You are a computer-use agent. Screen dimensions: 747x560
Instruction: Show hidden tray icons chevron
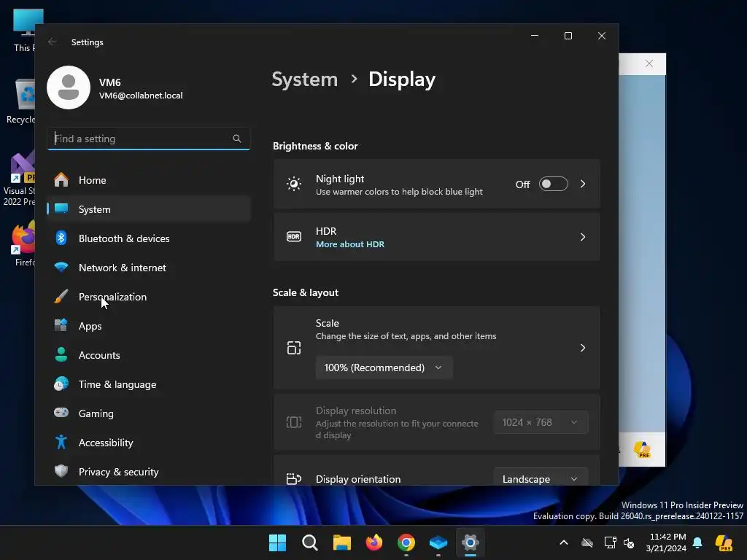(x=564, y=542)
